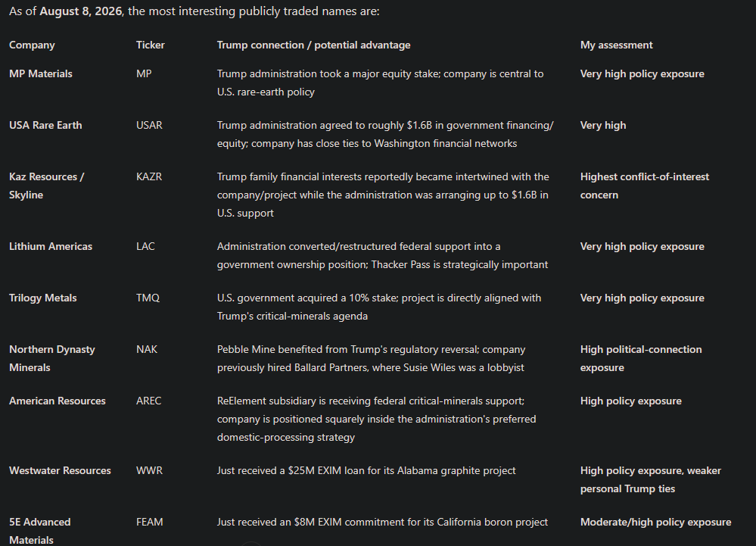Click the WWR ticker symbol
This screenshot has height=546, width=756.
(149, 471)
